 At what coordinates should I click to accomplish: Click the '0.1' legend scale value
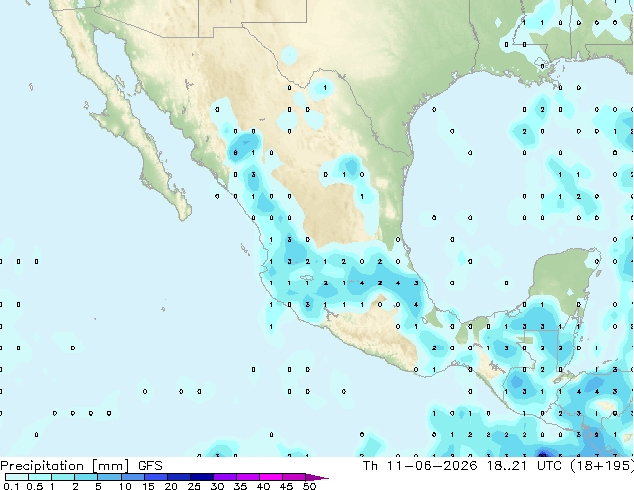11,486
